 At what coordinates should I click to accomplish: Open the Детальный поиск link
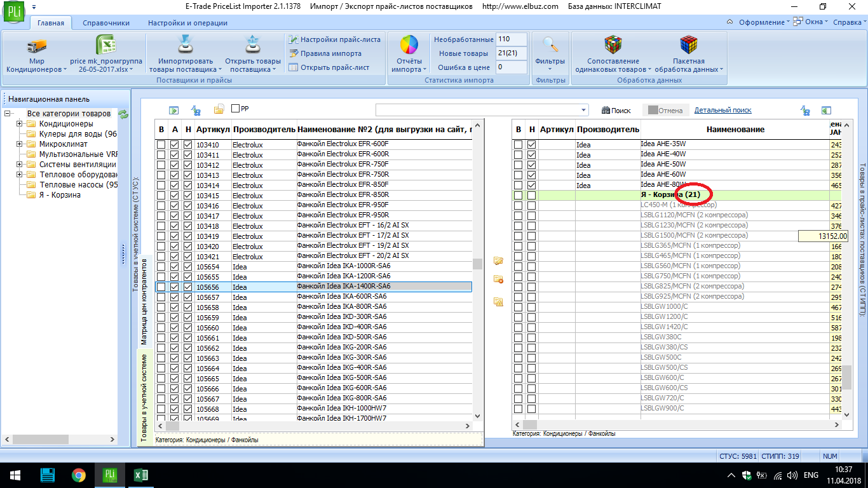(722, 110)
